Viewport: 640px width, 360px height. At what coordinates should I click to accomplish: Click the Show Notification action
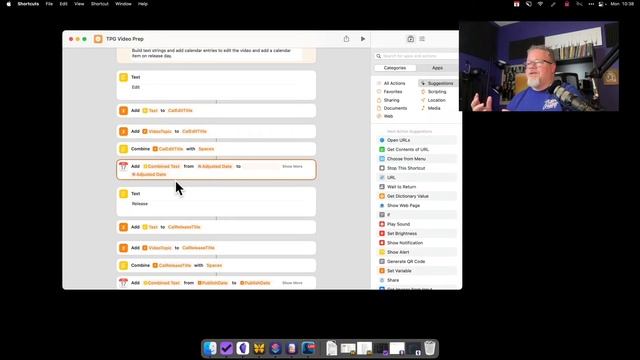[x=417, y=243]
